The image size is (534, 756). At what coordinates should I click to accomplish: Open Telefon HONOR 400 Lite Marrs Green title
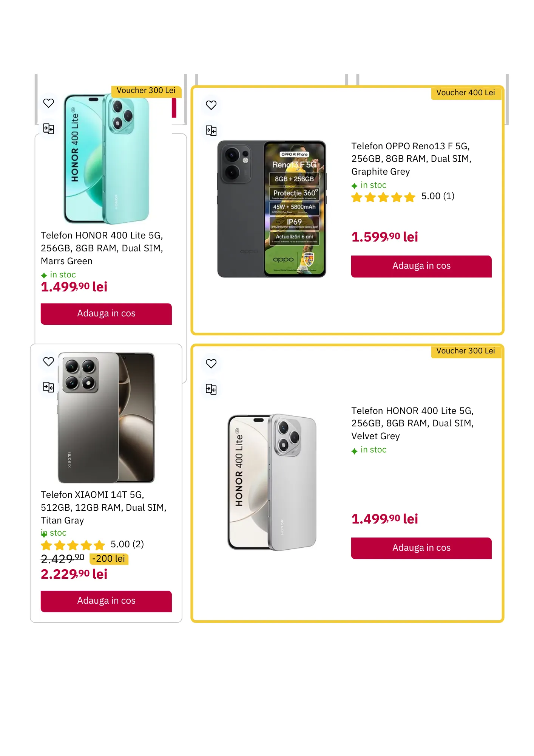[102, 248]
